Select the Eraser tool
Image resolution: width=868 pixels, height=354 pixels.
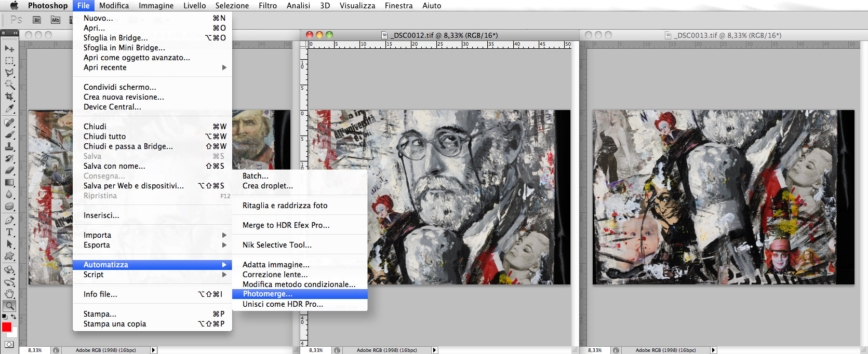click(x=9, y=170)
